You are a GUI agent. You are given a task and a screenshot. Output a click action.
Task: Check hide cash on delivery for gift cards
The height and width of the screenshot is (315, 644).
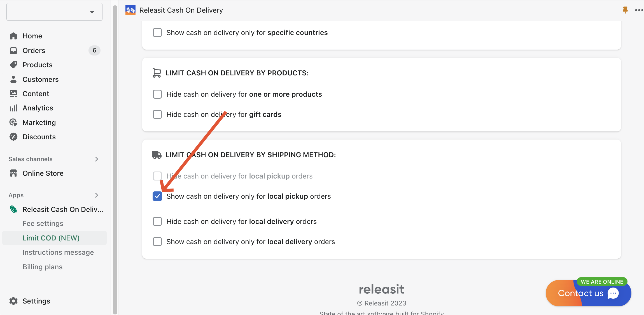point(157,114)
